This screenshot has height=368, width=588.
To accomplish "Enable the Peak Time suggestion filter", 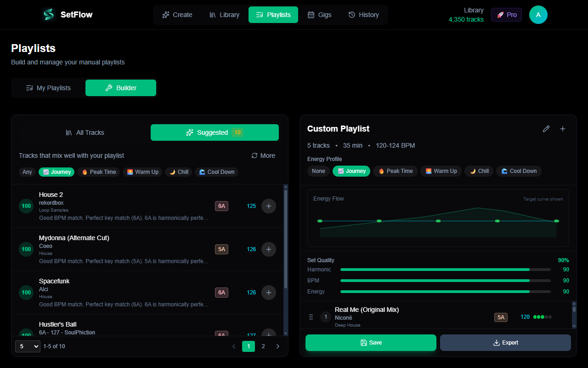I will (x=98, y=172).
